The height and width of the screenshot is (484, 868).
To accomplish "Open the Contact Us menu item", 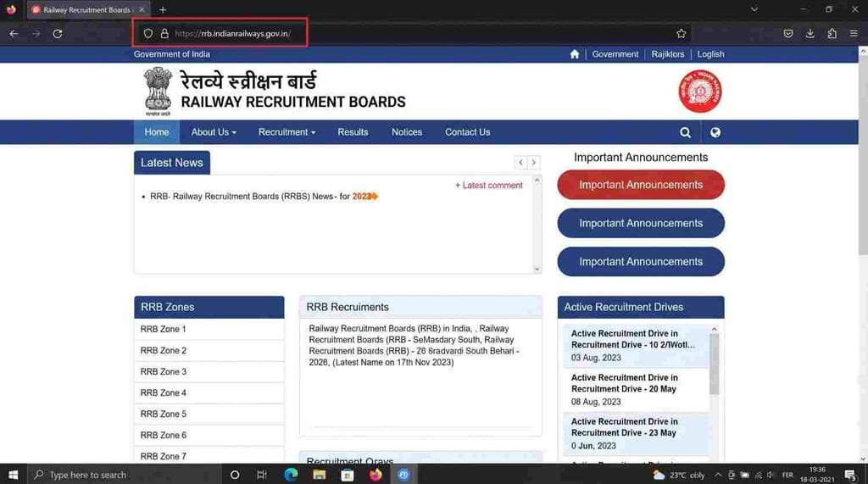I will 467,132.
